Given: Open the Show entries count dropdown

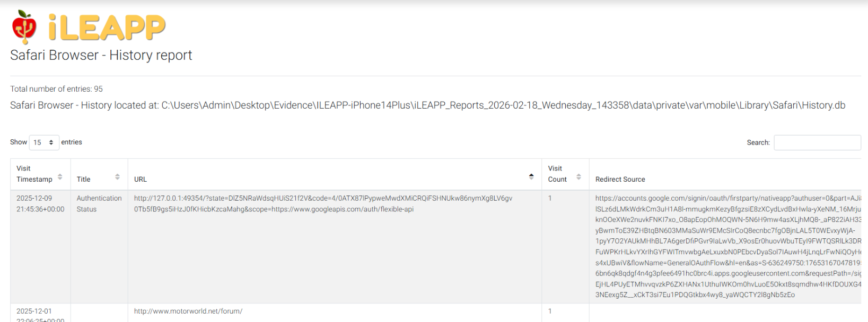Looking at the screenshot, I should [x=43, y=142].
